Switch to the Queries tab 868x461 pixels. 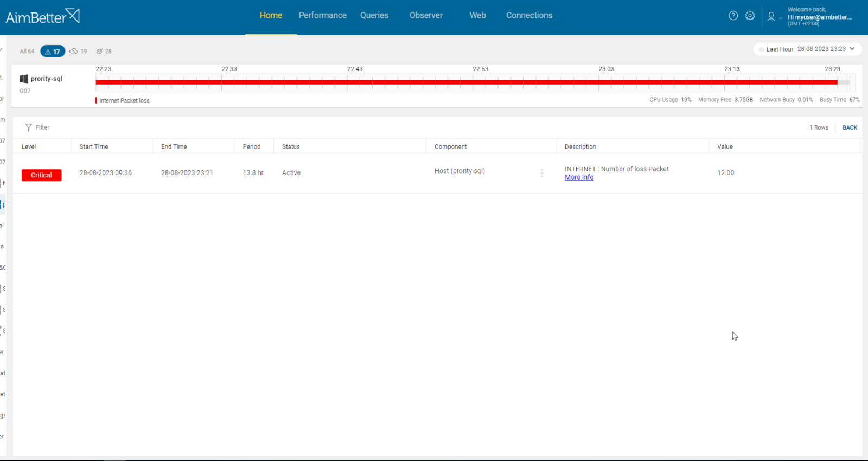pyautogui.click(x=374, y=16)
